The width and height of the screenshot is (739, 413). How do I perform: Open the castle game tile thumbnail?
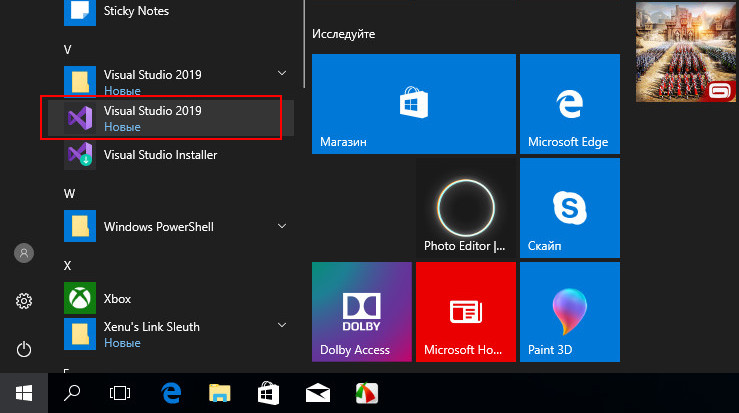coord(686,52)
